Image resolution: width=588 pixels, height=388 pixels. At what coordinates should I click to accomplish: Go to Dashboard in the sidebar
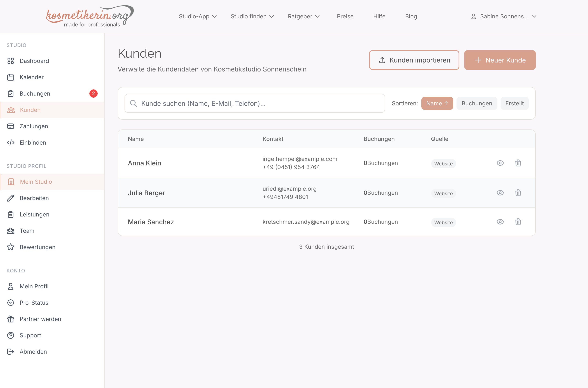(x=52, y=61)
